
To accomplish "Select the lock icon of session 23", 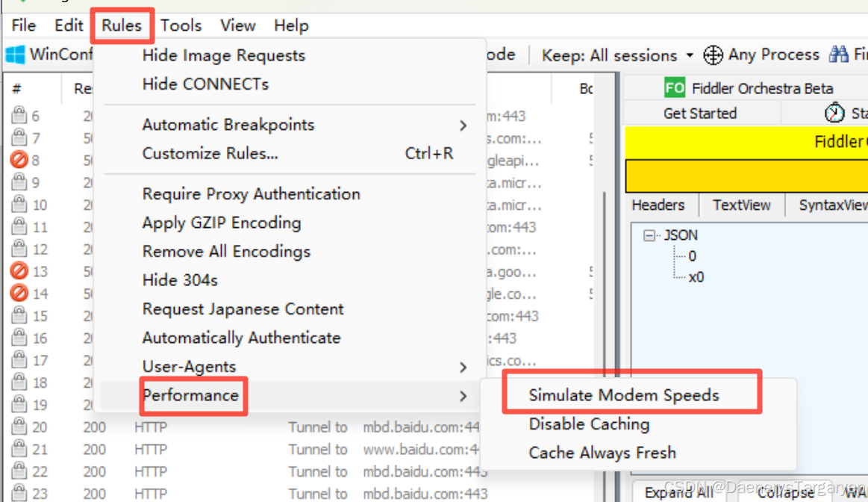I will [19, 492].
